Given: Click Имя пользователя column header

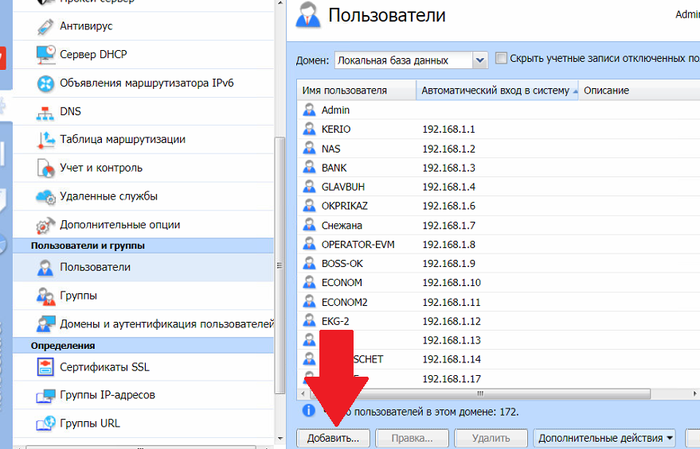Looking at the screenshot, I should [x=356, y=90].
